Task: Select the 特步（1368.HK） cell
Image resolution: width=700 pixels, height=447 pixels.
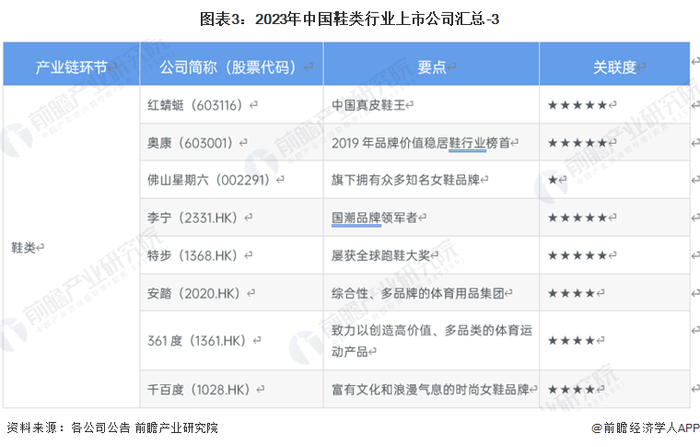Action: point(231,255)
